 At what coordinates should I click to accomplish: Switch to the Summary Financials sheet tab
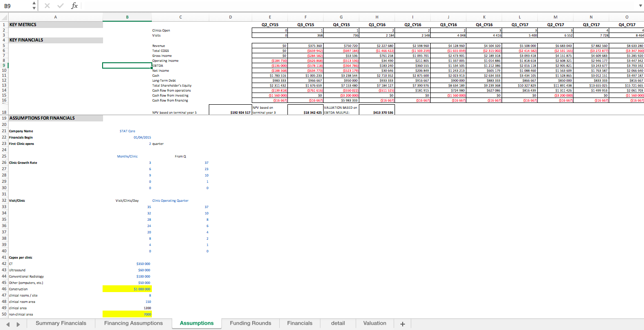tap(61, 323)
